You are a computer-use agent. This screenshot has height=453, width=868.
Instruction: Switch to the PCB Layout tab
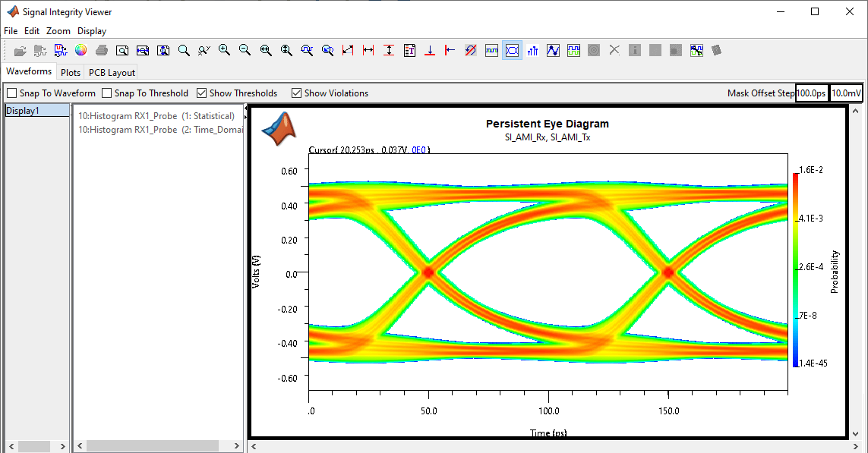(112, 73)
